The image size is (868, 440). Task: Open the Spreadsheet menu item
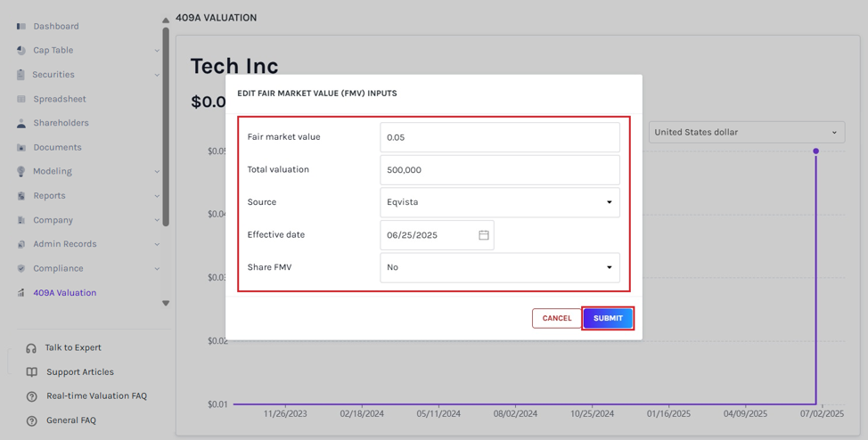pos(59,99)
